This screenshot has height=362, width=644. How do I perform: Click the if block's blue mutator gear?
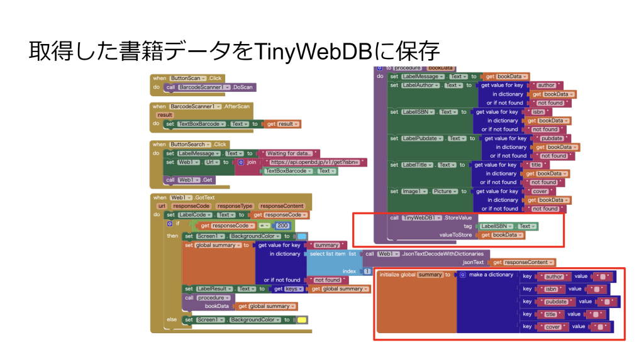tap(170, 224)
